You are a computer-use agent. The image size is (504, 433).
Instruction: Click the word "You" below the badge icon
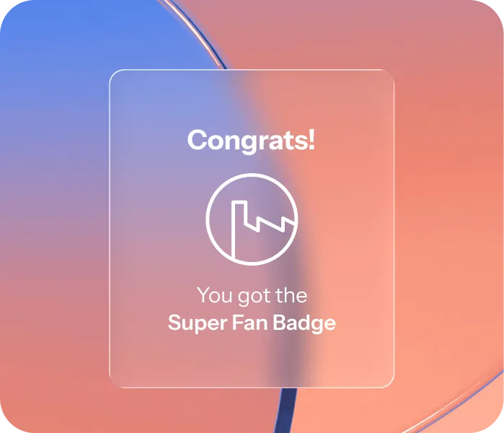point(214,295)
